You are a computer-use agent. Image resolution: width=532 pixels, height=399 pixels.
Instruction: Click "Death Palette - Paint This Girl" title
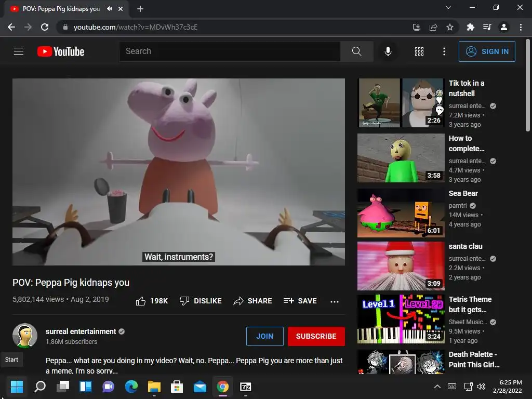(474, 360)
